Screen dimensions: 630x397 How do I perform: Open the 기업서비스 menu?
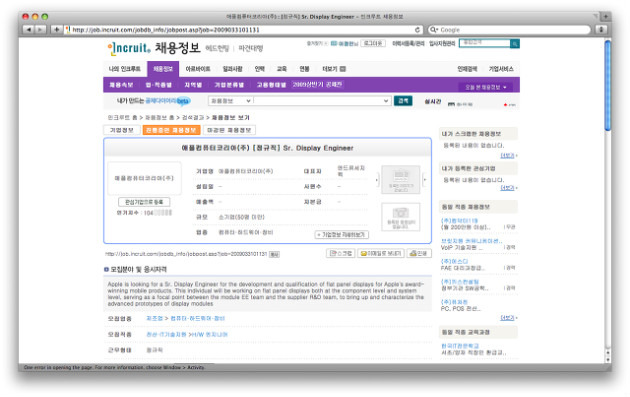pyautogui.click(x=501, y=69)
